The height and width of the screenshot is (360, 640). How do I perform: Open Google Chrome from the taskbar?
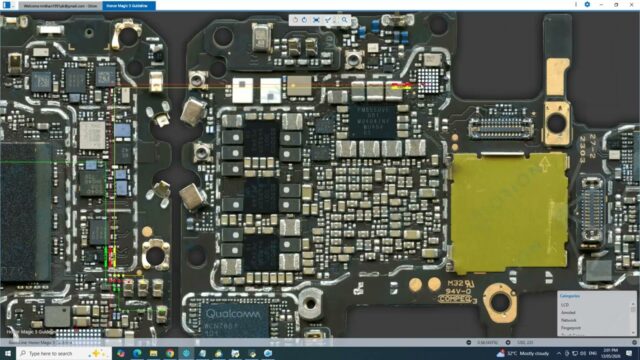point(170,353)
